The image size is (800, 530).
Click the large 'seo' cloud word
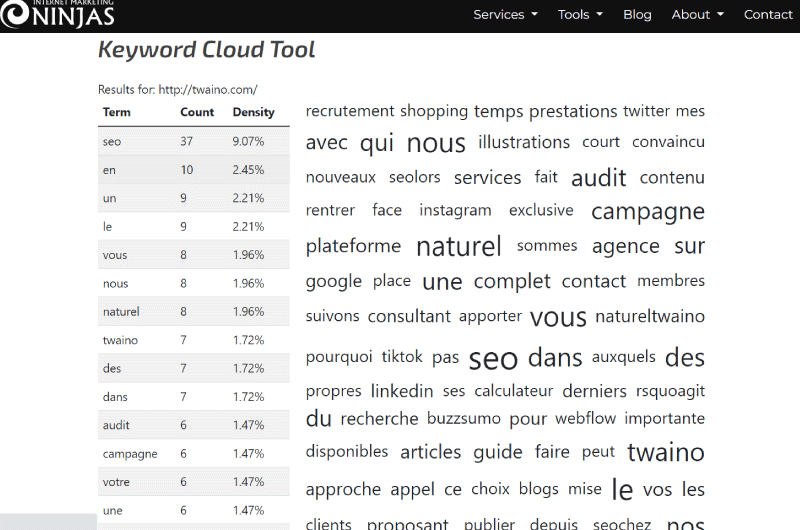(x=493, y=359)
